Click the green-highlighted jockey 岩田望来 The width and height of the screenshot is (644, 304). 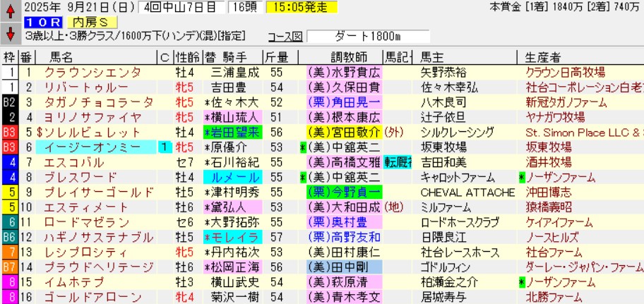(x=232, y=132)
